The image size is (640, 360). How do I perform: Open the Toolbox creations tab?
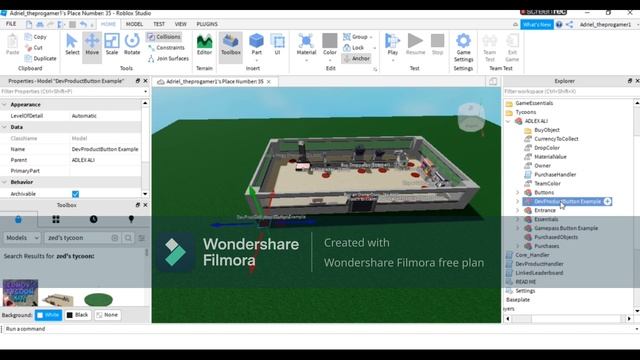131,220
